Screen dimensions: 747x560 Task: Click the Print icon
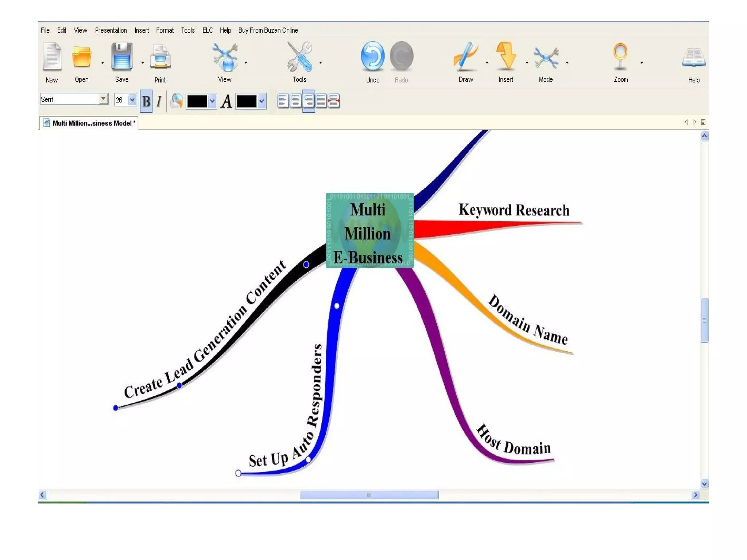tap(160, 57)
